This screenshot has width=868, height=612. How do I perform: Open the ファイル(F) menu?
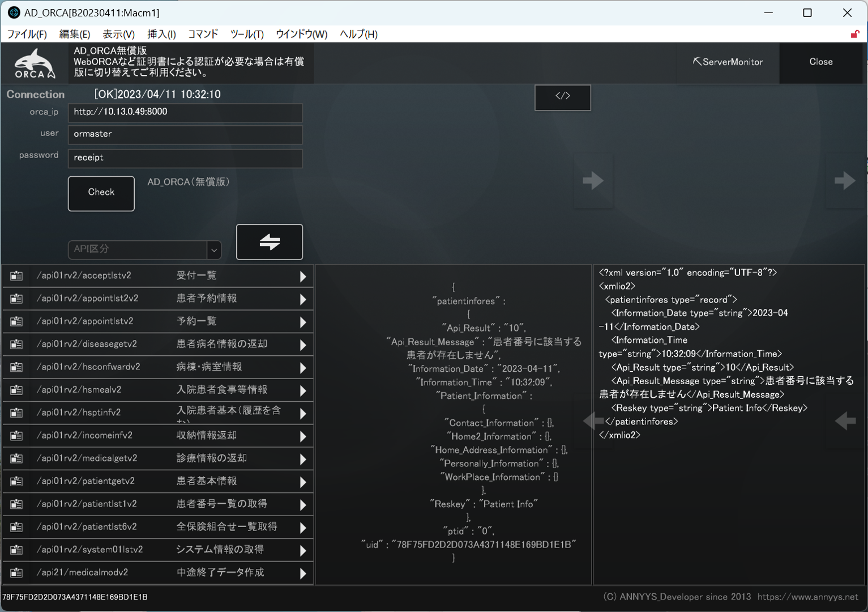(27, 34)
